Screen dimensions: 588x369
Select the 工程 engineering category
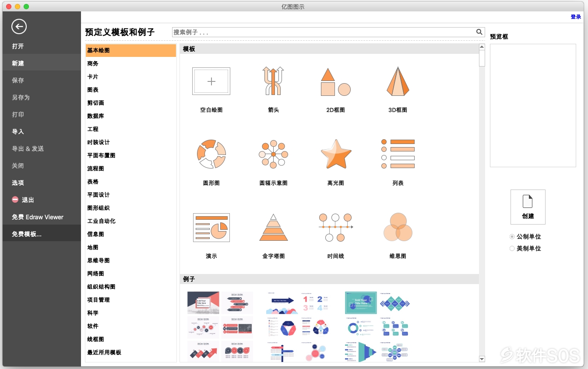tap(131, 129)
